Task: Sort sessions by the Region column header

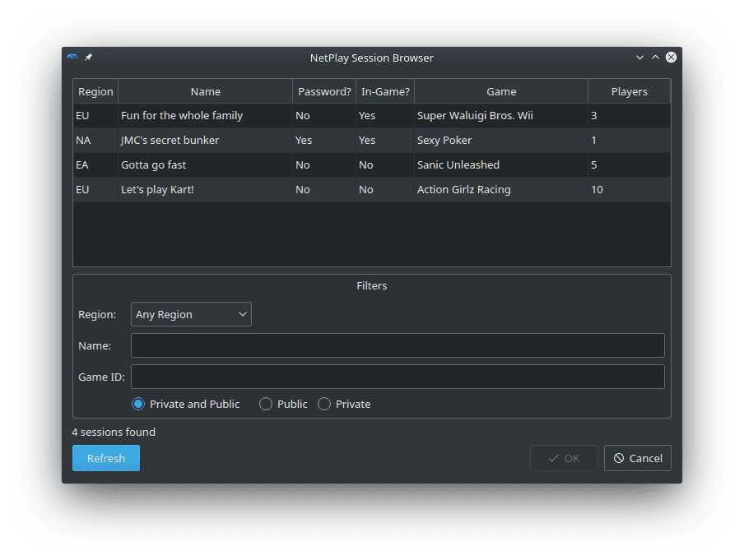Action: pyautogui.click(x=95, y=91)
